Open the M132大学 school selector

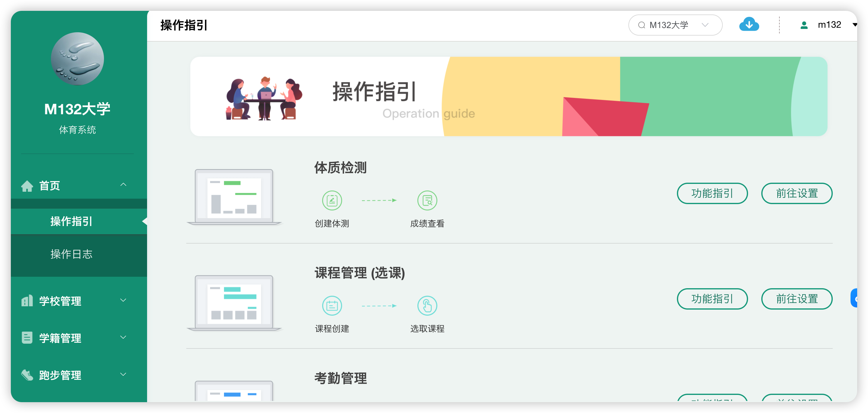click(675, 25)
